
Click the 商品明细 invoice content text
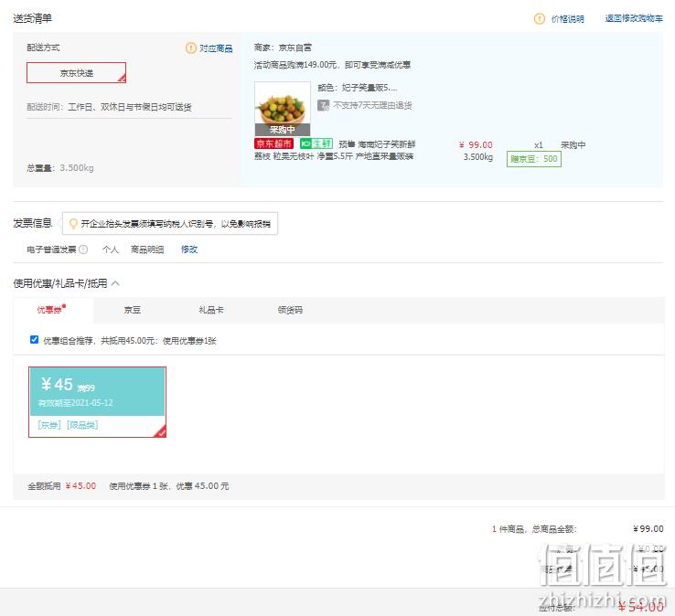[147, 250]
